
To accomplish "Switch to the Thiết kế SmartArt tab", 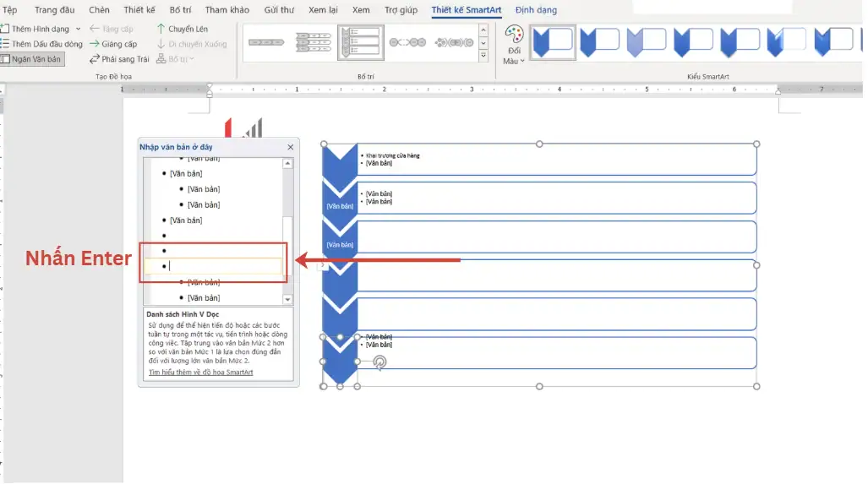I will click(466, 10).
